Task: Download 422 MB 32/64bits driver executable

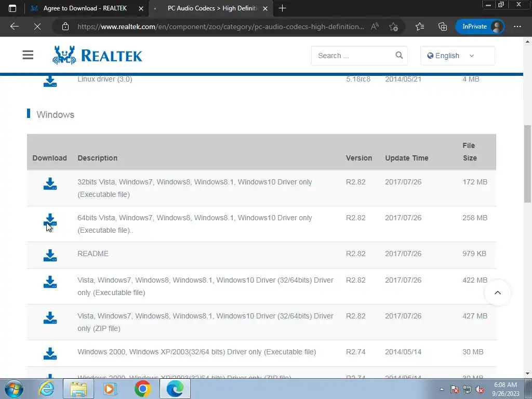Action: (x=50, y=282)
